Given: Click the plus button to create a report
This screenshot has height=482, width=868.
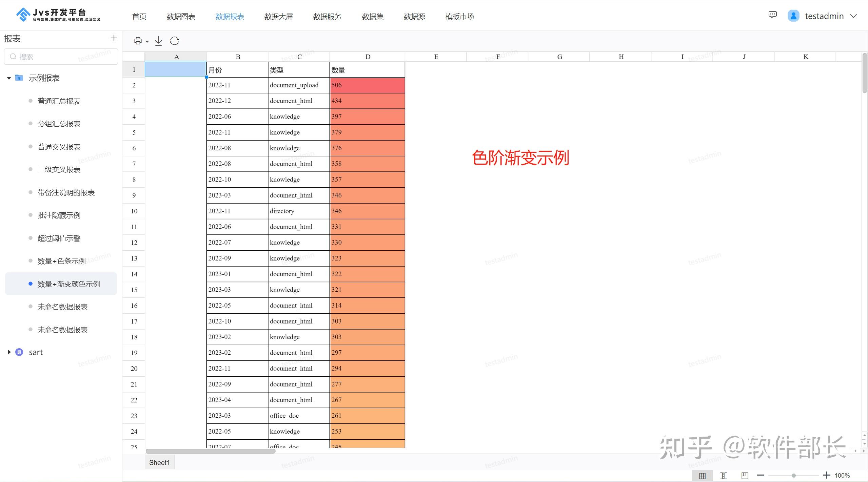Looking at the screenshot, I should point(114,38).
